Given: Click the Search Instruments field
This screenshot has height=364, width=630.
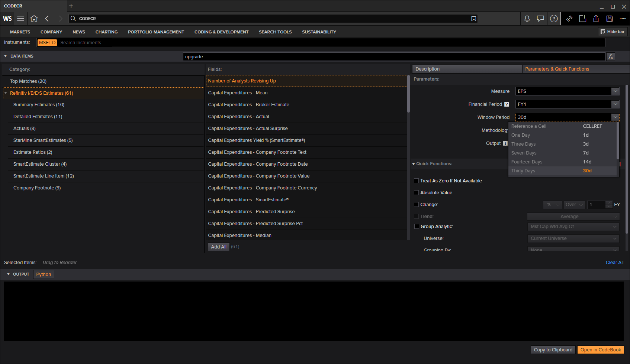Looking at the screenshot, I should [331, 43].
